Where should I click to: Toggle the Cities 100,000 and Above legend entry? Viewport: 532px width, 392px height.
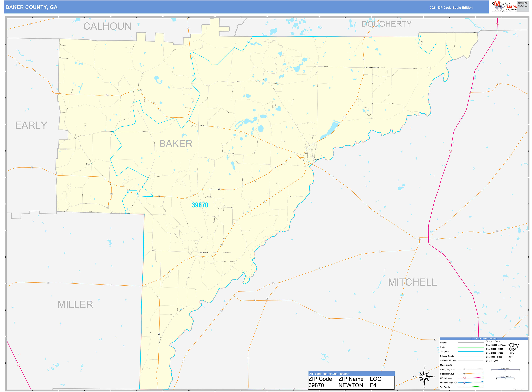tap(496, 345)
